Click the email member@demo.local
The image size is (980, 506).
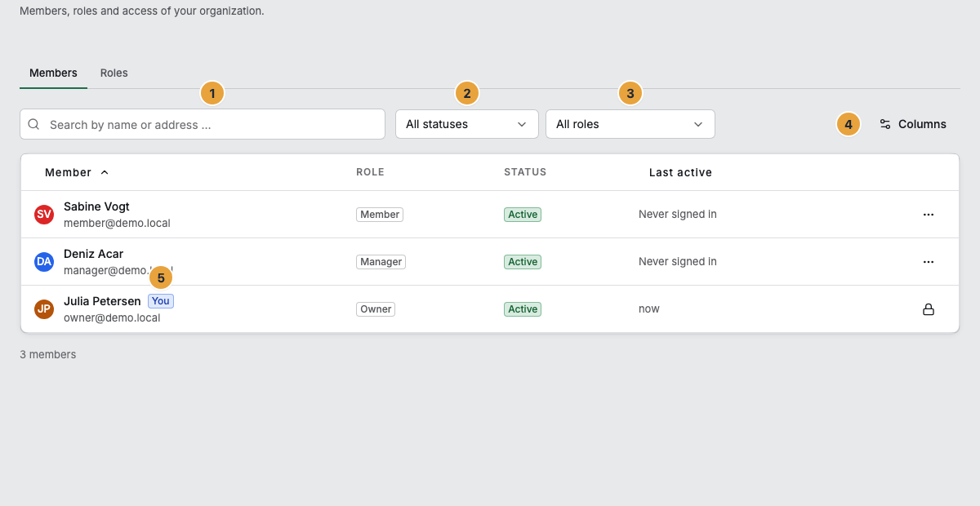click(117, 223)
